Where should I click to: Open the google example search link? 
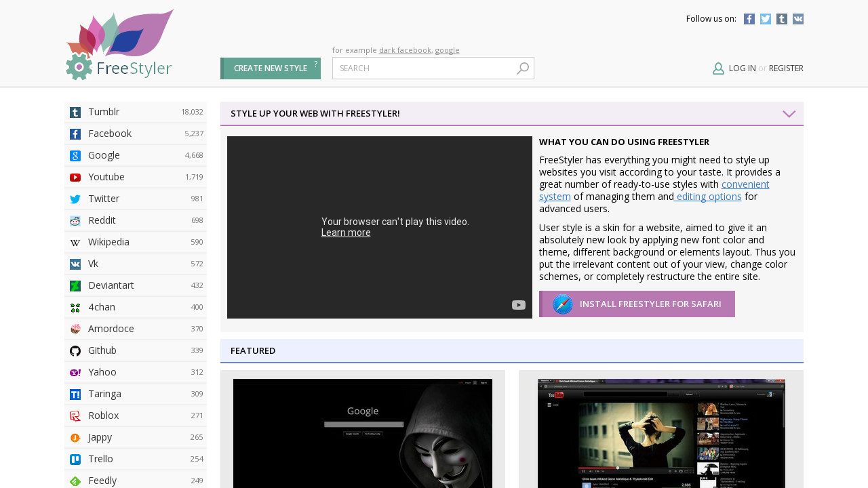pyautogui.click(x=447, y=50)
